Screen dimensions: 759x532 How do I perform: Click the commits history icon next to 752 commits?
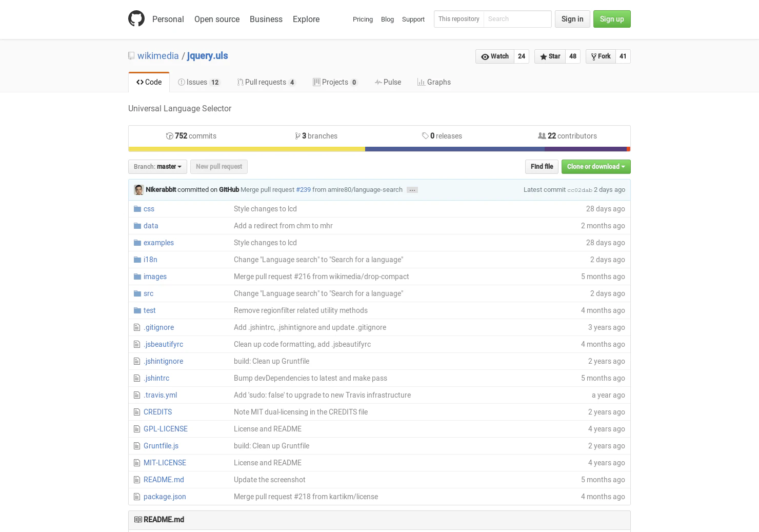point(169,136)
